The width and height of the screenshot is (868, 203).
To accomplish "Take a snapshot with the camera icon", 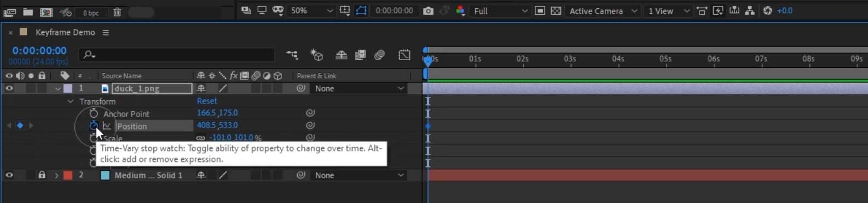I will click(429, 11).
